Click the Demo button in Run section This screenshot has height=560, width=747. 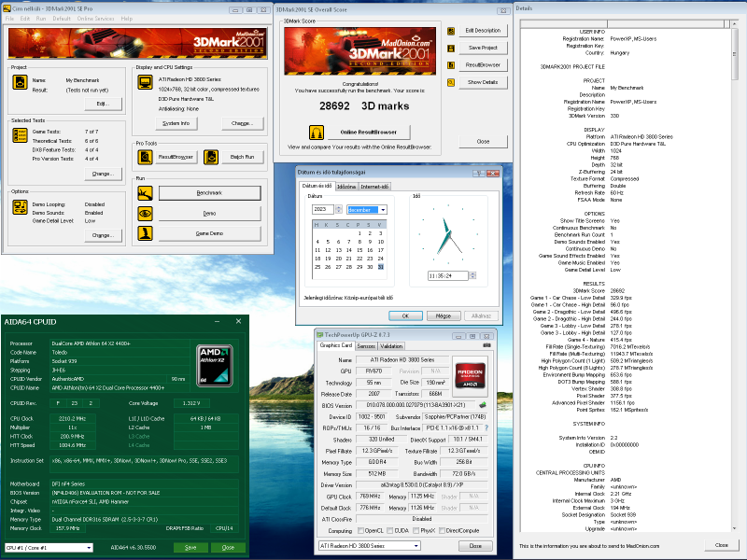click(209, 214)
